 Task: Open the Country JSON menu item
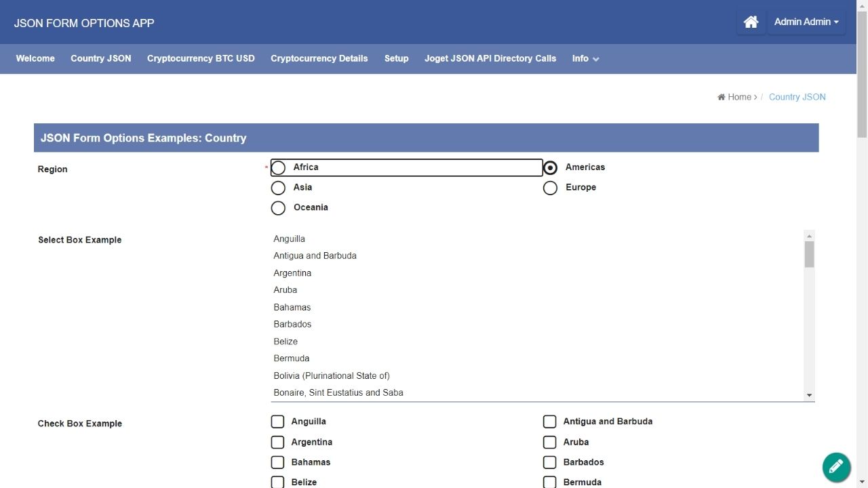coord(101,58)
